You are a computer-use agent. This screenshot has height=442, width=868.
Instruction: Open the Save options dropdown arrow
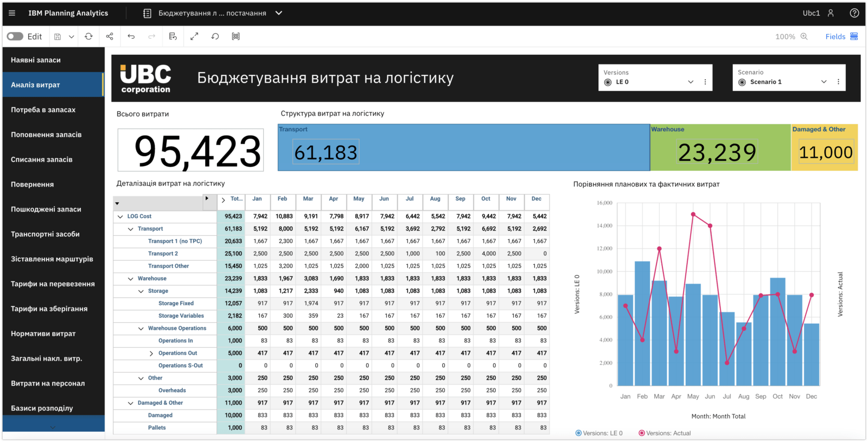pos(71,36)
